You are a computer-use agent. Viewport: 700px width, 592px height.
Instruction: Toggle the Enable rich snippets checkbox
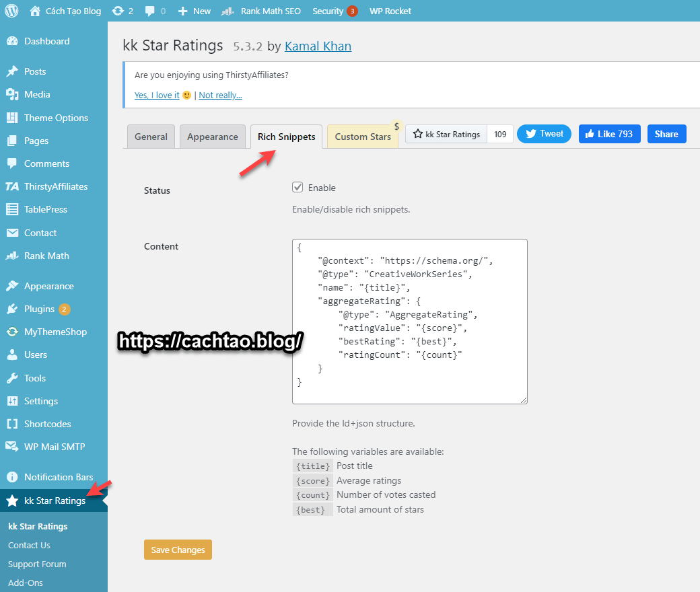click(297, 188)
